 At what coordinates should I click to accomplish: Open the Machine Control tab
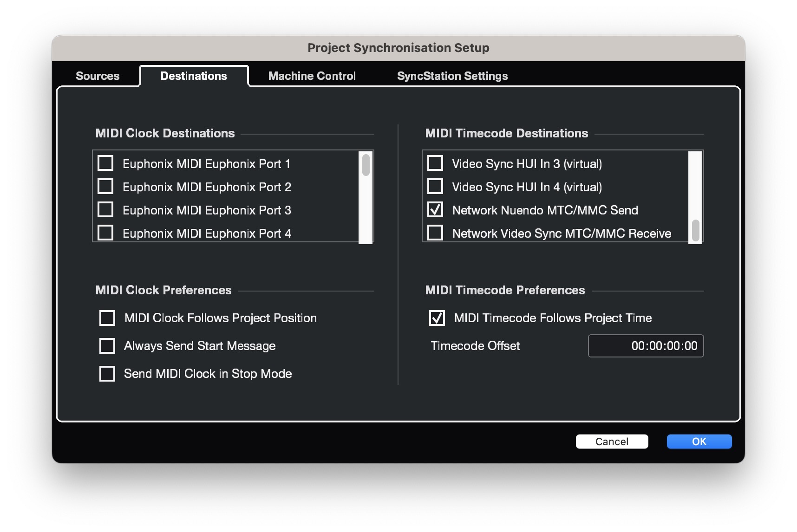[312, 76]
